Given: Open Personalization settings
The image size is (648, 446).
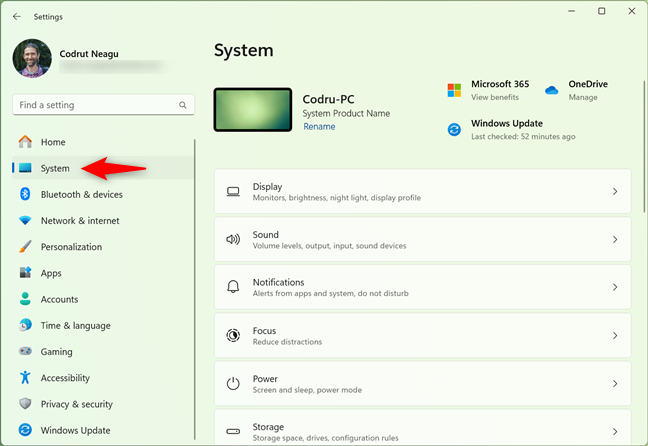Looking at the screenshot, I should (103, 246).
